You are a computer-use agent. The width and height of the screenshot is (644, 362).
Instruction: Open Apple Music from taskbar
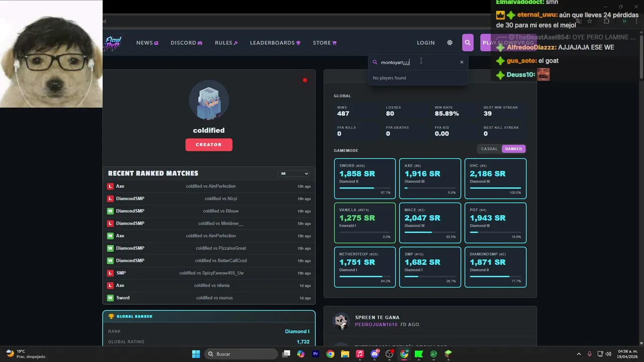(360, 354)
